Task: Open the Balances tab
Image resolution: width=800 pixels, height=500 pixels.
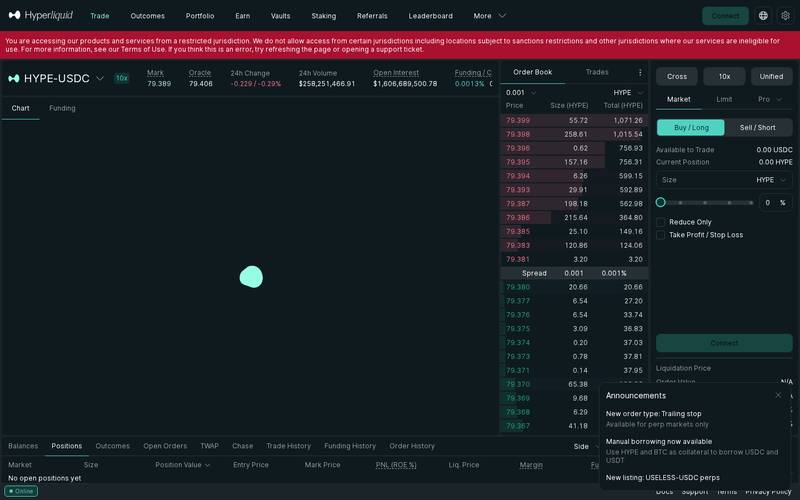Action: click(x=23, y=446)
